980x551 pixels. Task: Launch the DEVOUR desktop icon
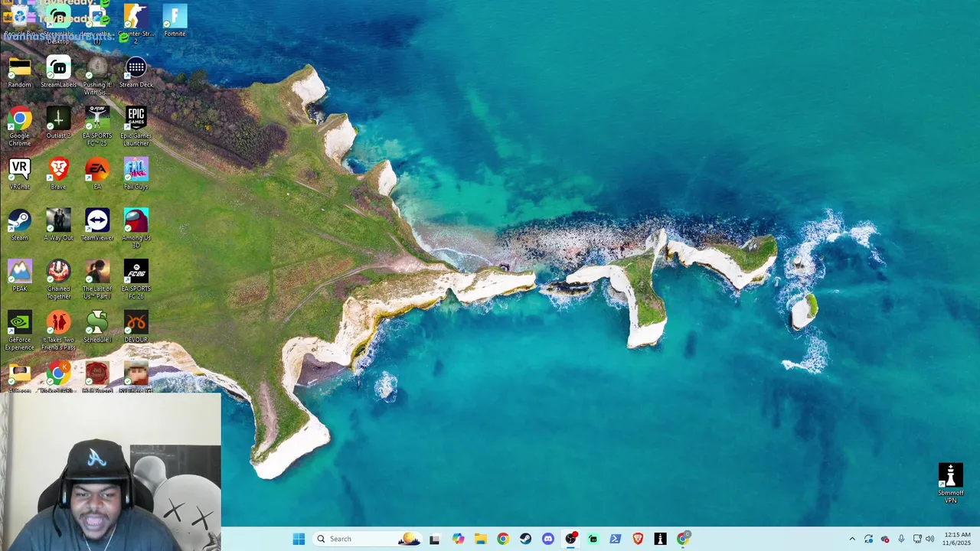136,327
